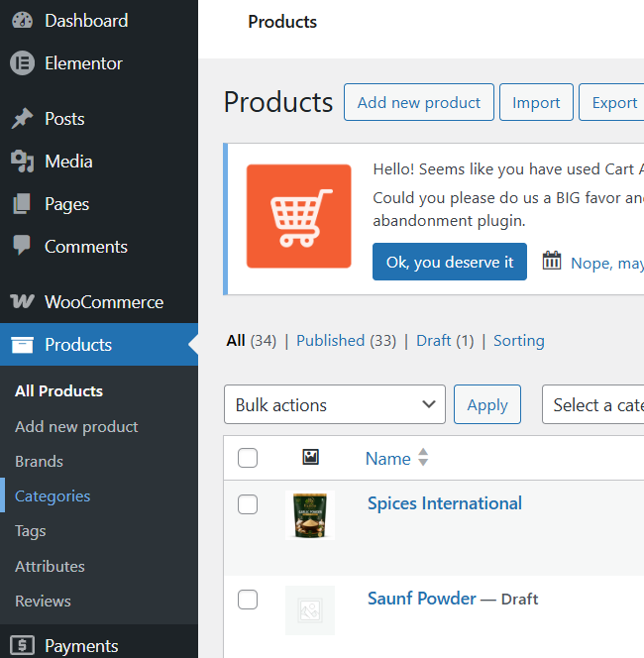Click the Apply bulk action button
The height and width of the screenshot is (658, 644).
pyautogui.click(x=487, y=404)
